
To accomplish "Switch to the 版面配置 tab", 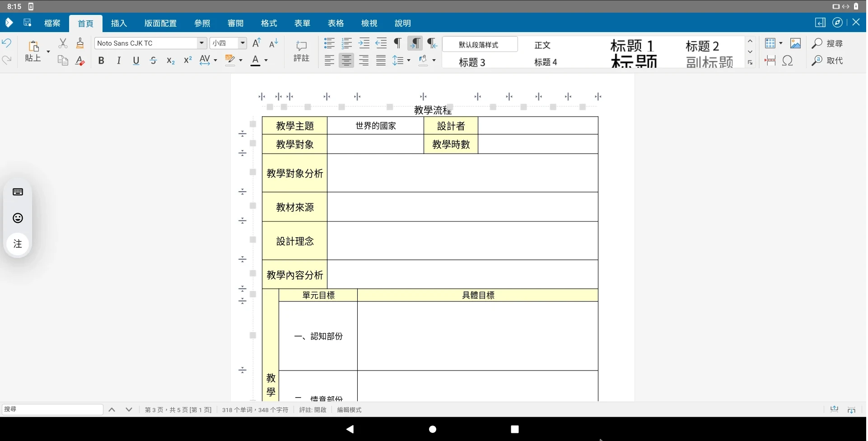I will click(x=160, y=23).
